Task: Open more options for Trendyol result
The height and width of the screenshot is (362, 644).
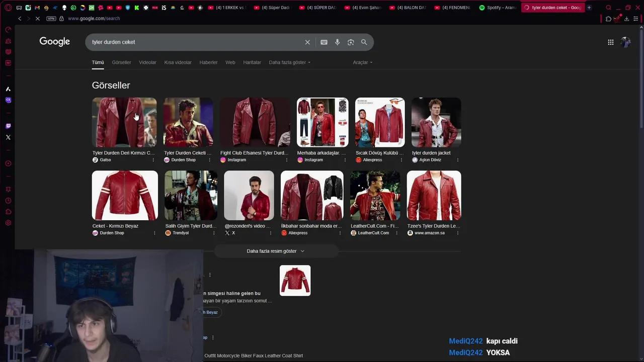Action: [214, 233]
